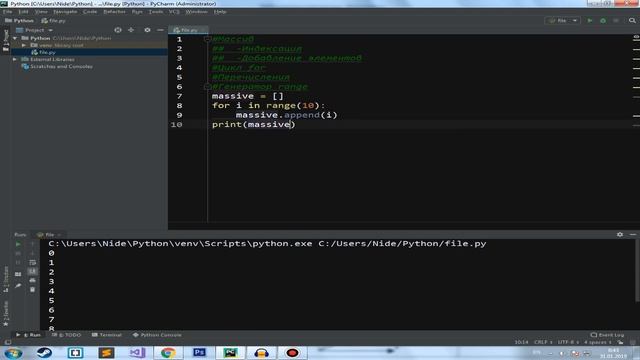Image resolution: width=640 pixels, height=360 pixels.
Task: Toggle scroll to end in Run panel
Action: [33, 271]
